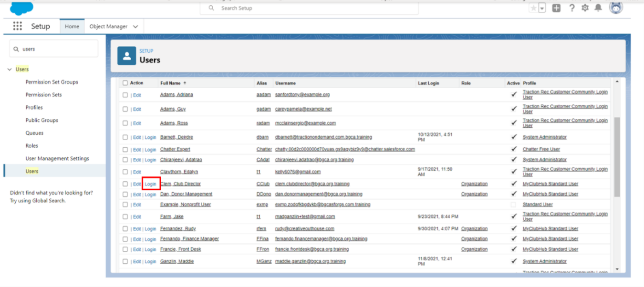Check the checkbox beside Barnett, Deirdre
Image resolution: width=644 pixels, height=287 pixels.
coord(126,136)
